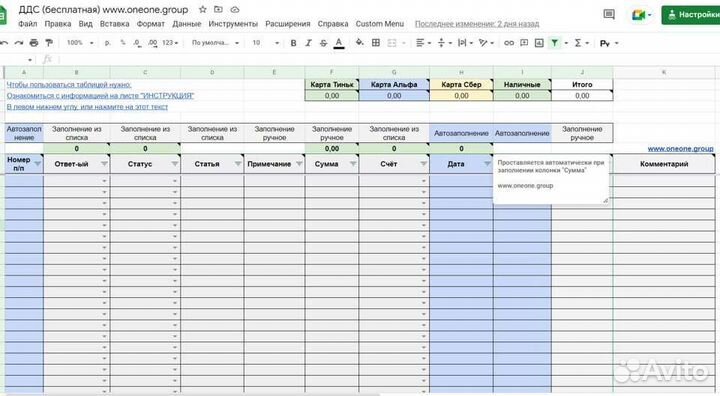The image size is (720, 396).
Task: Open the input tools menu
Action: [x=609, y=43]
